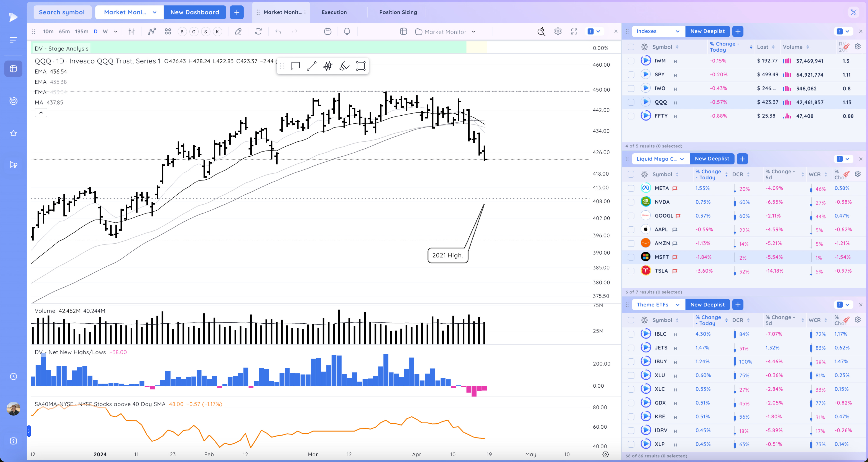Image resolution: width=868 pixels, height=462 pixels.
Task: Click the quick search lightning icon
Action: point(541,31)
